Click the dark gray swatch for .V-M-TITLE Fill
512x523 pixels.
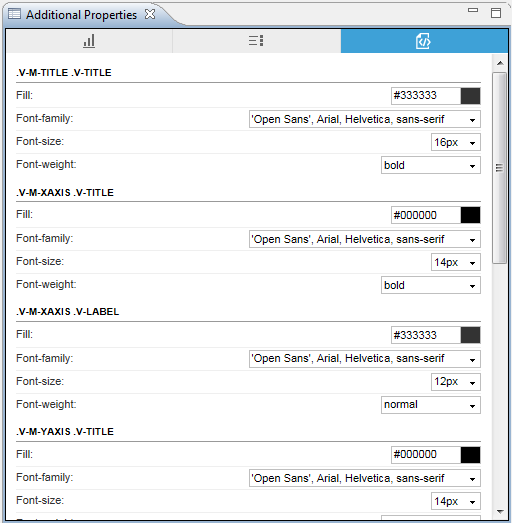(470, 96)
